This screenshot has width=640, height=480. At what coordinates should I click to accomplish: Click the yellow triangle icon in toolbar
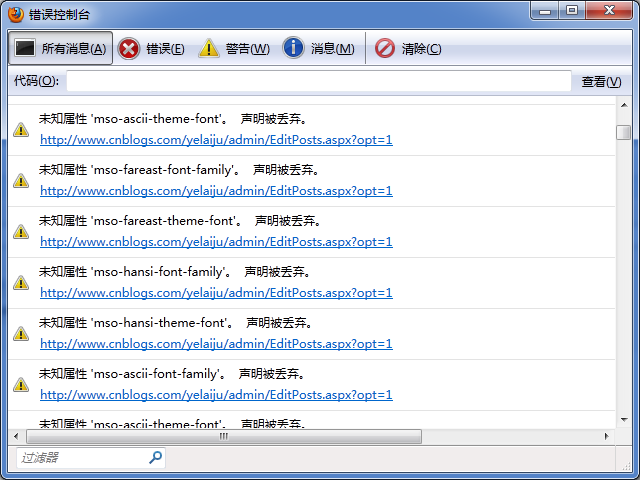[x=209, y=48]
